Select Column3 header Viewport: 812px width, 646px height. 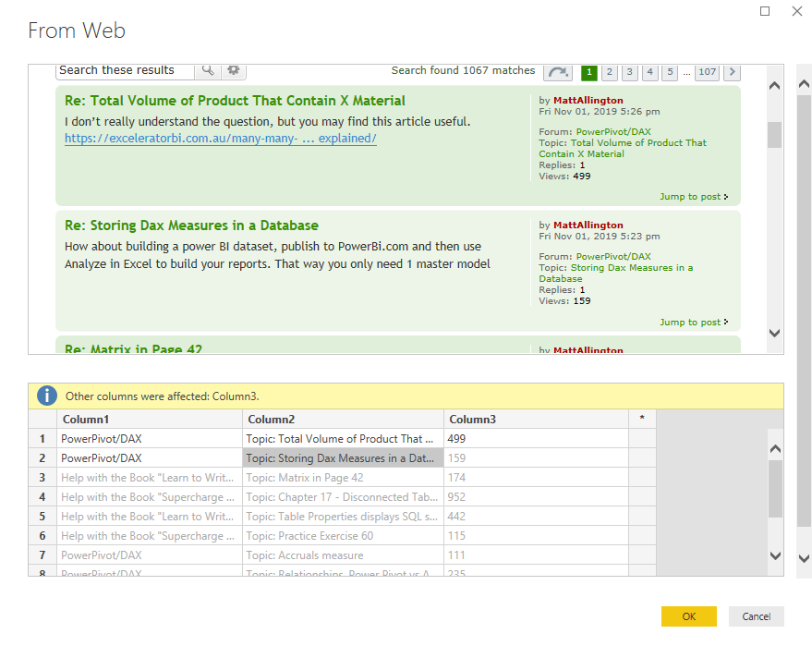pos(536,419)
